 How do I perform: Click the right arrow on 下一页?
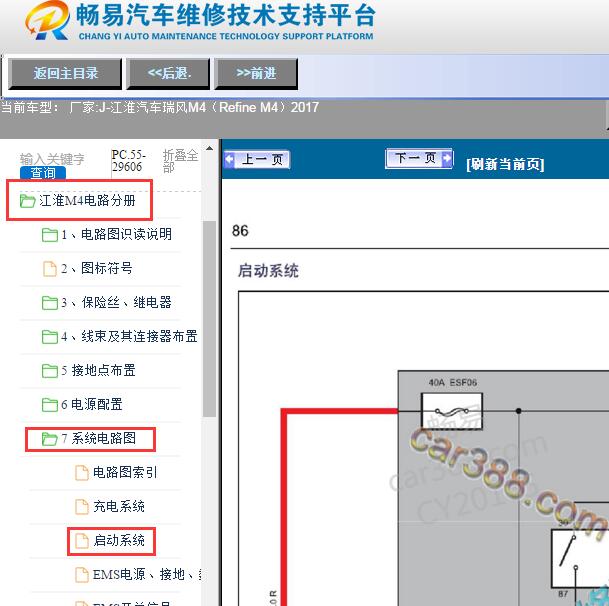point(447,158)
